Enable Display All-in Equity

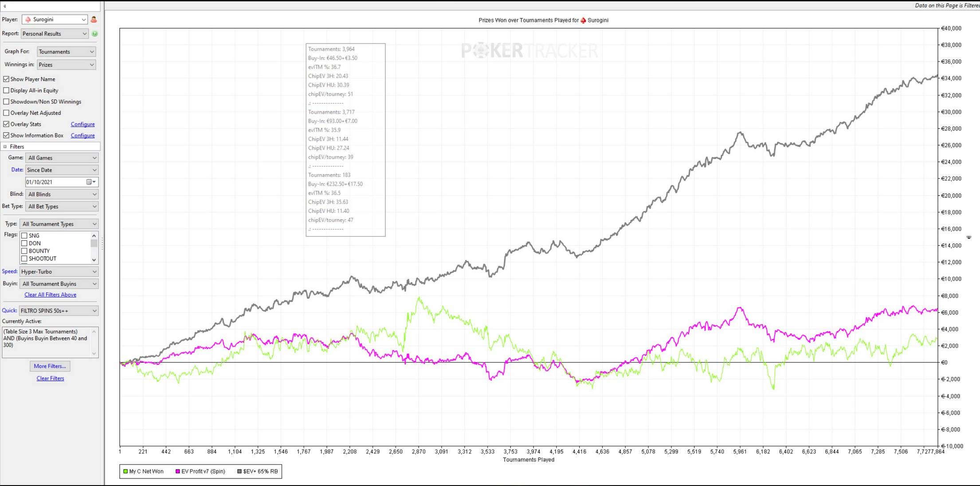(6, 90)
